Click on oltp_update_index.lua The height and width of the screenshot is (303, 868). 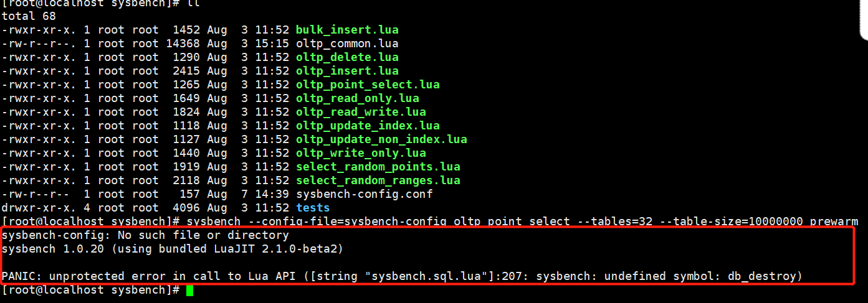click(367, 126)
